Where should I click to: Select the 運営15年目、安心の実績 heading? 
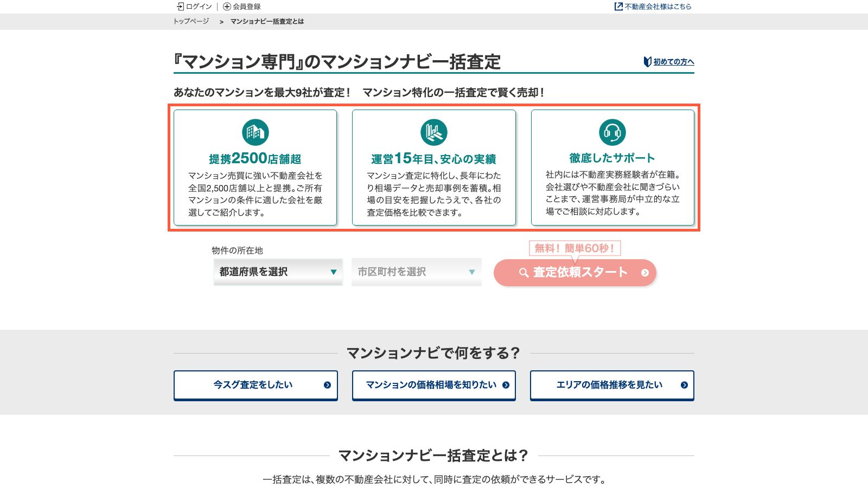click(434, 158)
